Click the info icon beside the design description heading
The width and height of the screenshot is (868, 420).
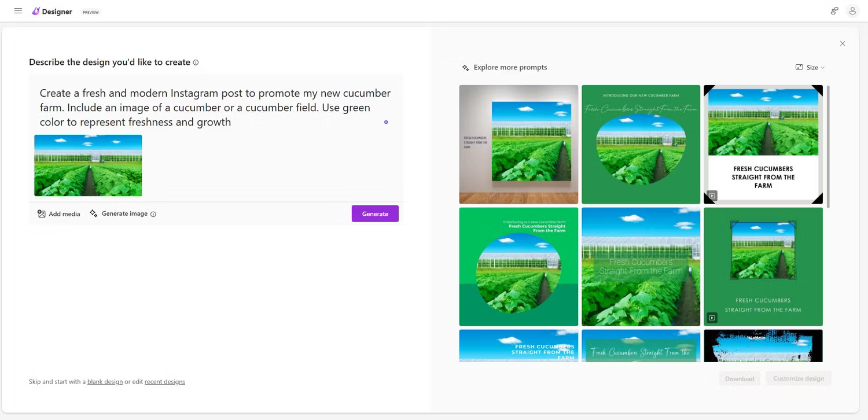[196, 62]
